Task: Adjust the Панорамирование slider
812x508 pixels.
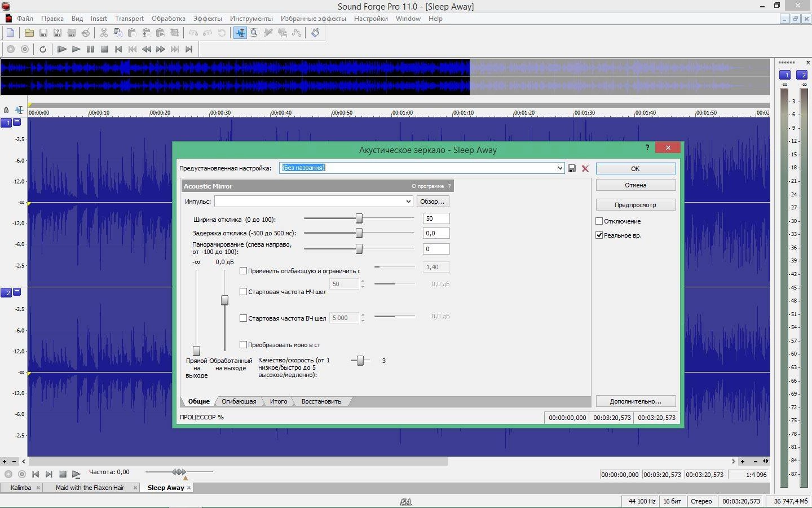Action: coord(359,249)
